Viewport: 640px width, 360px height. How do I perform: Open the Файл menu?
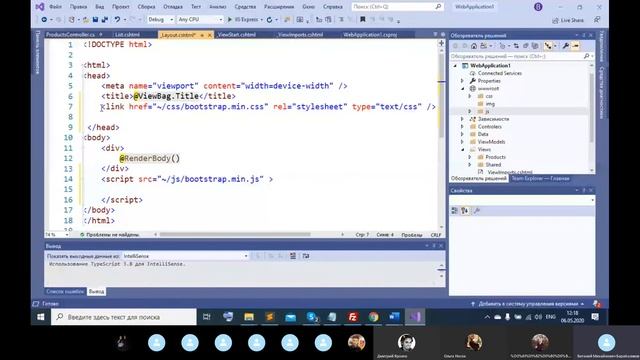pyautogui.click(x=56, y=7)
